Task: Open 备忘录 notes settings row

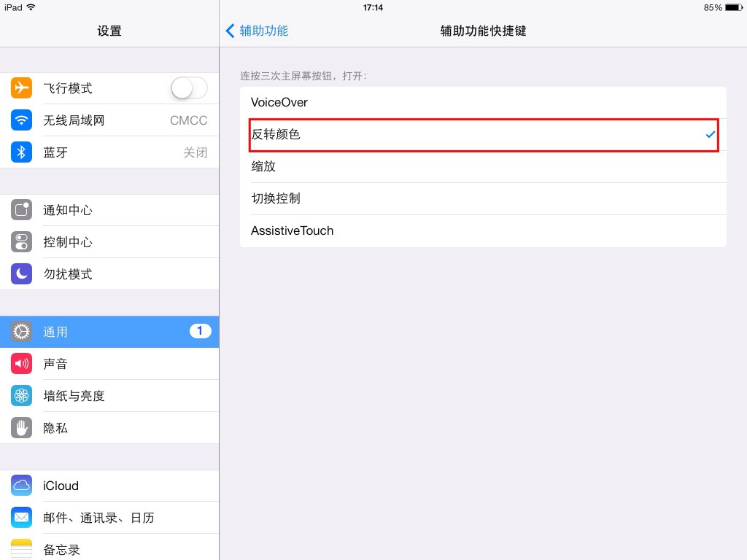Action: click(x=109, y=548)
